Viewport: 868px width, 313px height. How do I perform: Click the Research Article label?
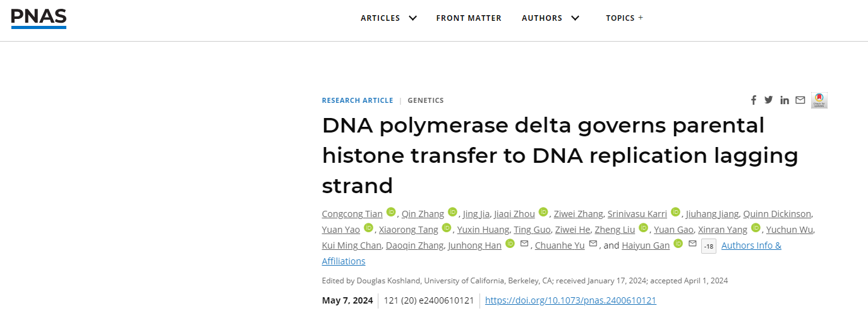point(357,100)
